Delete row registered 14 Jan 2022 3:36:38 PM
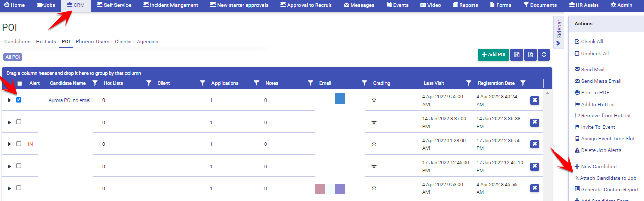Viewport: 644px width, 201px height. (534, 122)
